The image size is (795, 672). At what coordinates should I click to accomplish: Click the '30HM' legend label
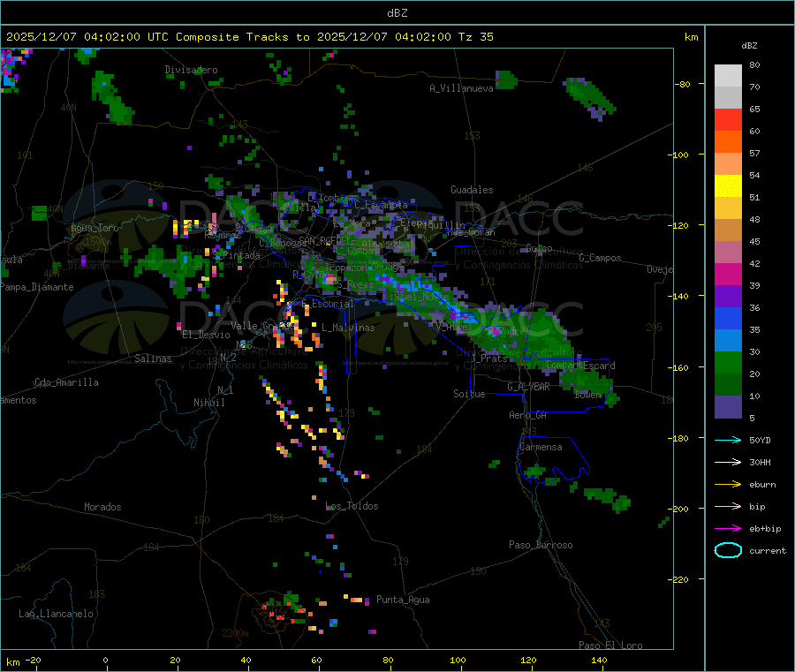click(760, 462)
